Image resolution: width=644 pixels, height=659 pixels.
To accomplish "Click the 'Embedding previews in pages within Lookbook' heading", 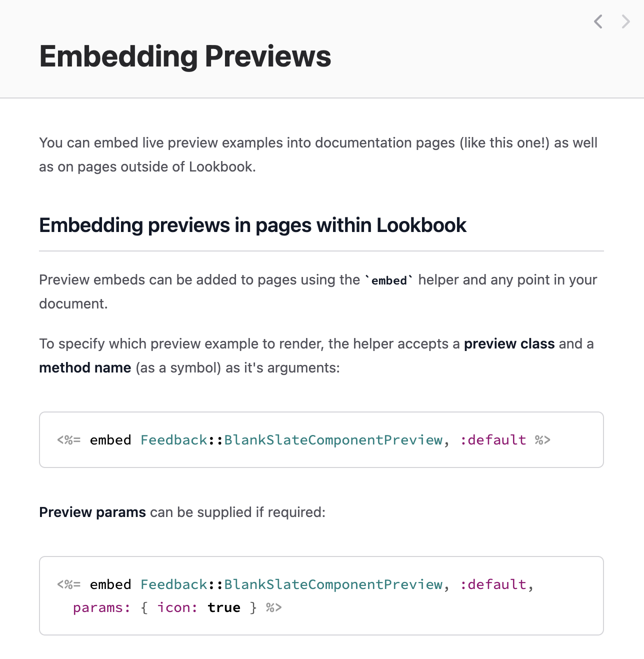I will click(x=252, y=225).
